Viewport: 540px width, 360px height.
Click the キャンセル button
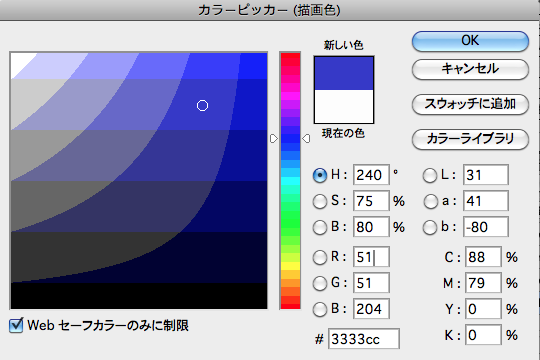[x=470, y=69]
